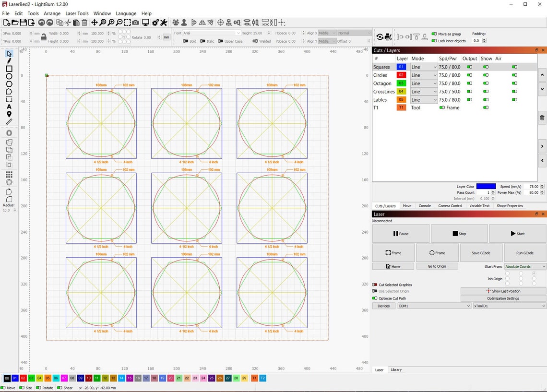Click Go to Origin

coord(437,266)
